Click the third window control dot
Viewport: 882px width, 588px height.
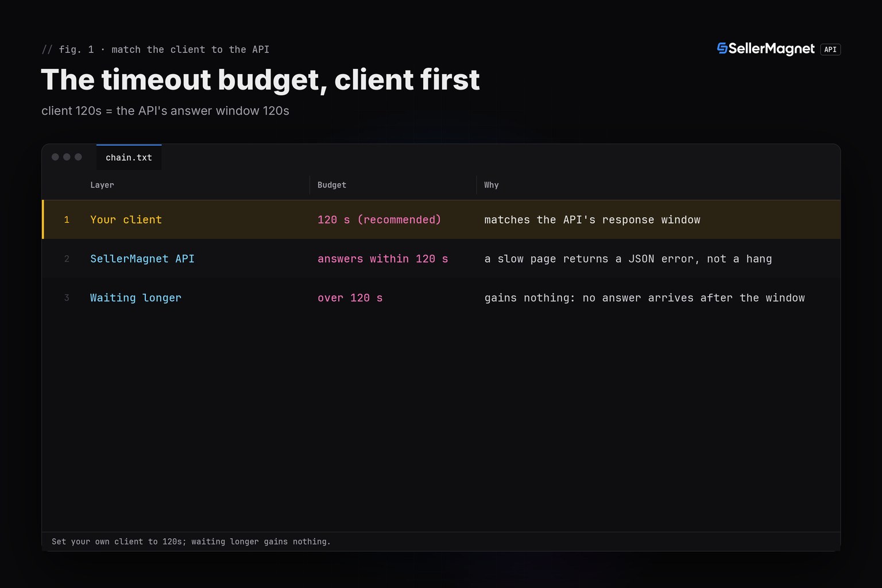click(78, 157)
